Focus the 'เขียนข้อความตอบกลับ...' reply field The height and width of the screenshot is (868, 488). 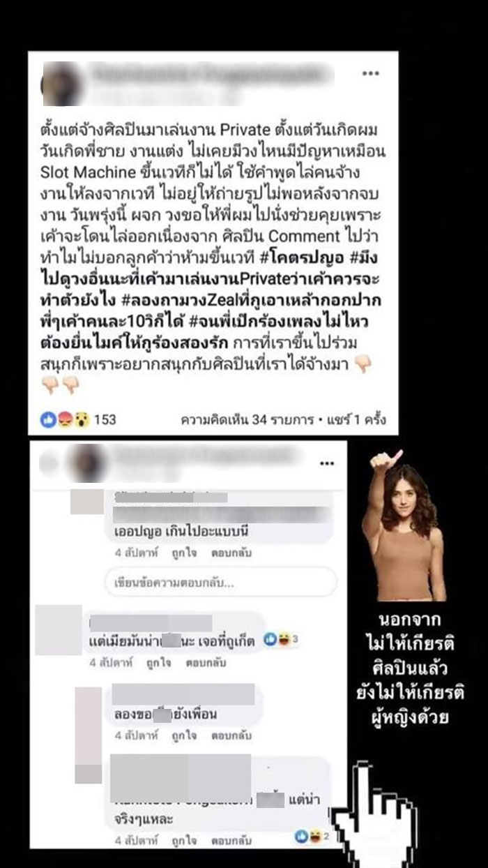click(x=220, y=581)
